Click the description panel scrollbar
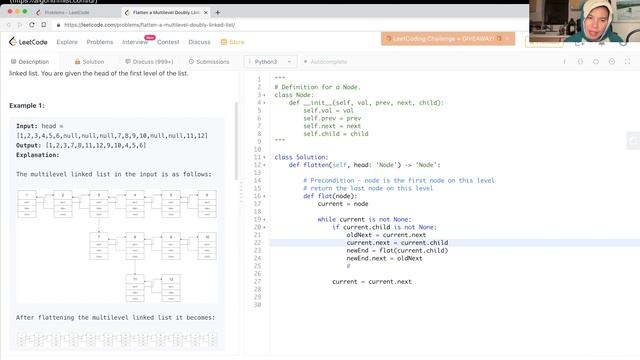 point(236,141)
